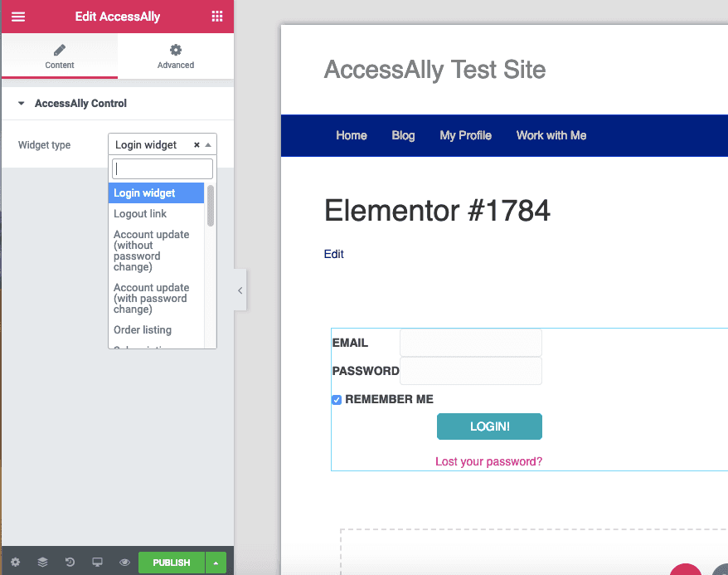Open the Lost your password link
The width and height of the screenshot is (728, 575).
(488, 460)
